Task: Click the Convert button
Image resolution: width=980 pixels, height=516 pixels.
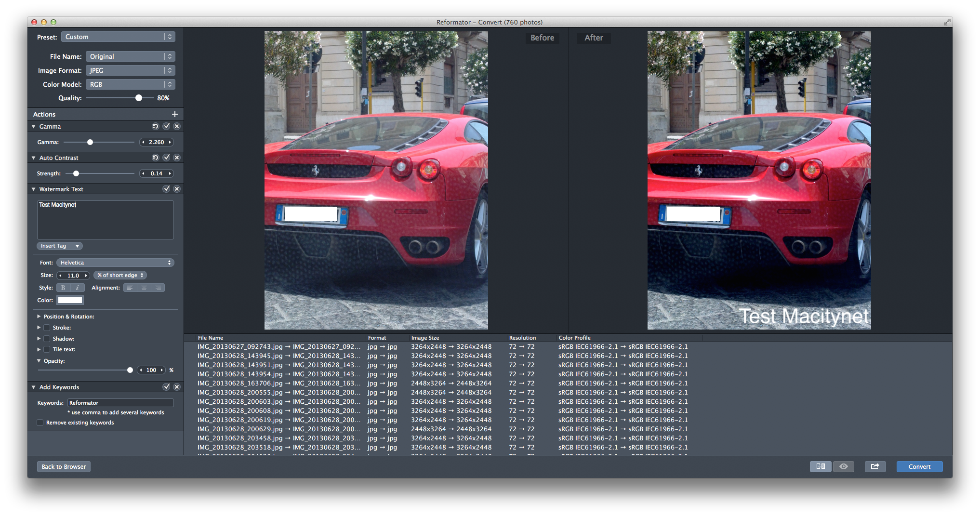Action: (919, 466)
